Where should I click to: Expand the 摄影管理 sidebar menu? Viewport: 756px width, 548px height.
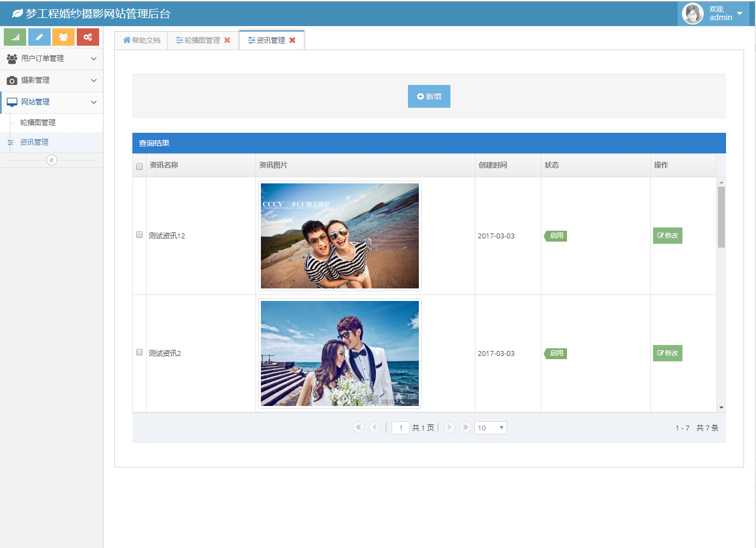coord(51,81)
